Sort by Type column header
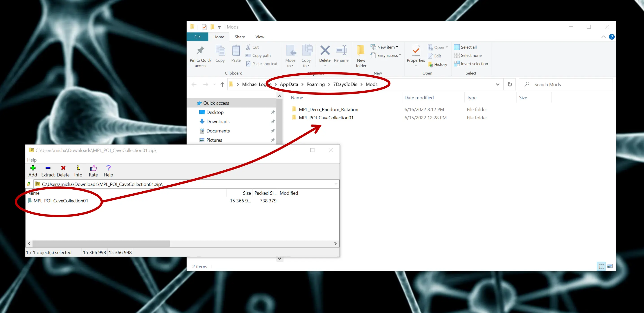This screenshot has width=644, height=313. tap(471, 98)
